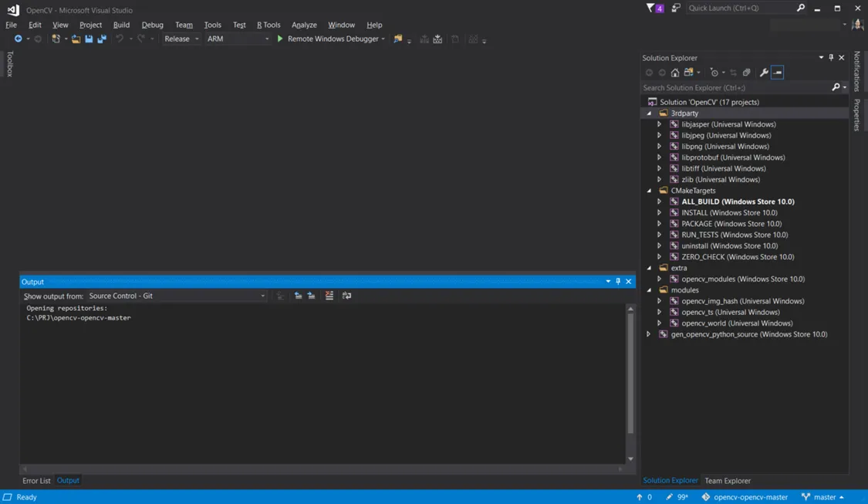Start the Remote Windows Debugger green arrow
868x504 pixels.
click(280, 39)
